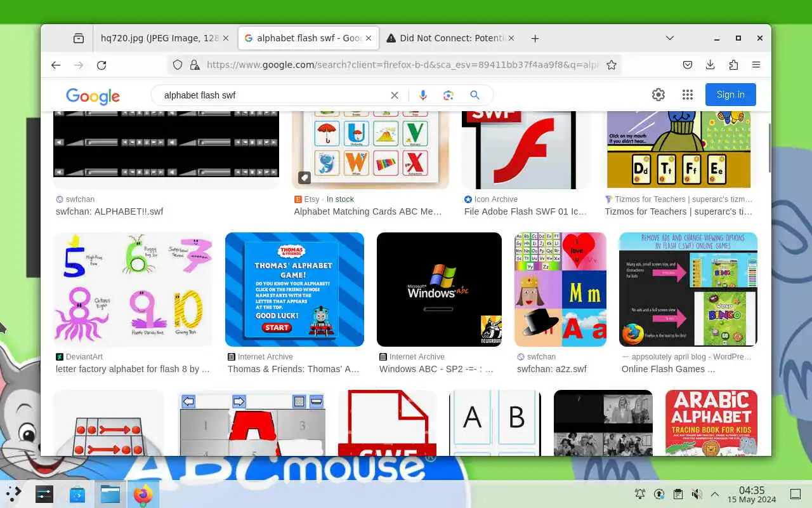Open tracking protection shield icon
Image resolution: width=812 pixels, height=508 pixels.
178,65
